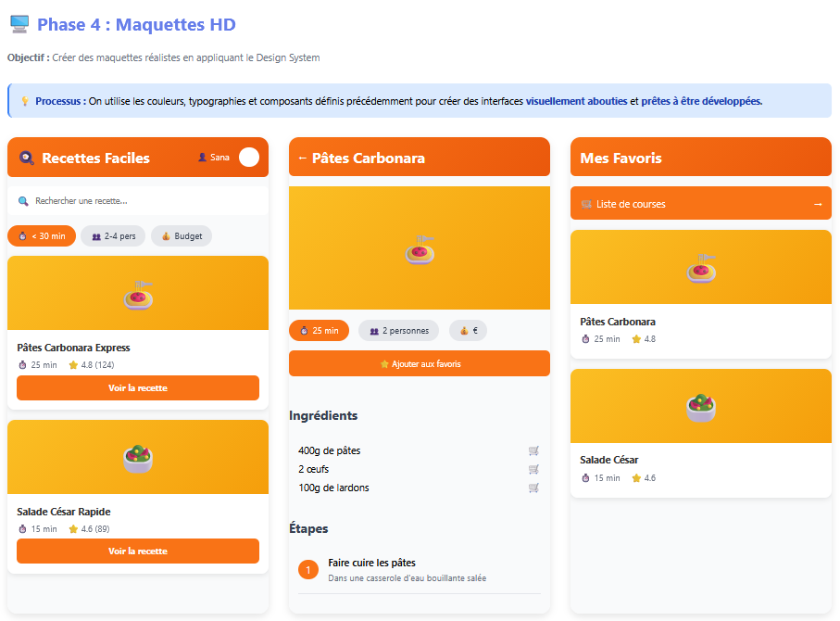Image resolution: width=840 pixels, height=621 pixels.
Task: Click Ajouter aux favoris button
Action: tap(419, 364)
